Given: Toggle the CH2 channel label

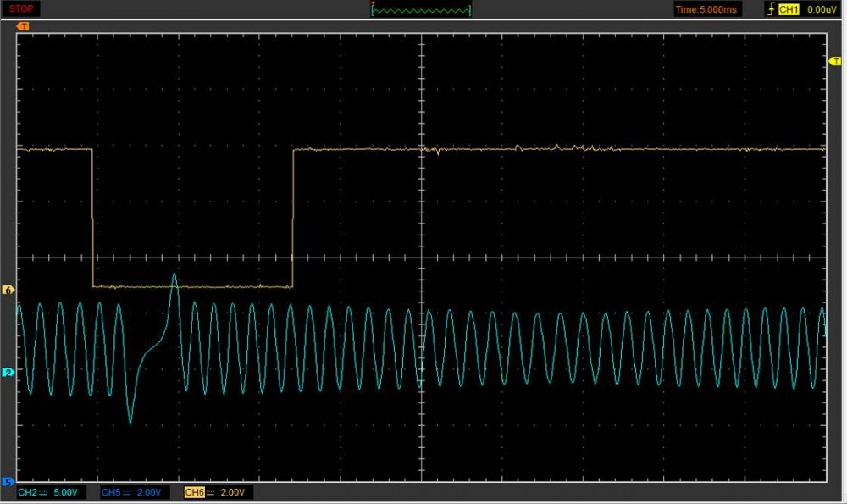Looking at the screenshot, I should click(27, 492).
